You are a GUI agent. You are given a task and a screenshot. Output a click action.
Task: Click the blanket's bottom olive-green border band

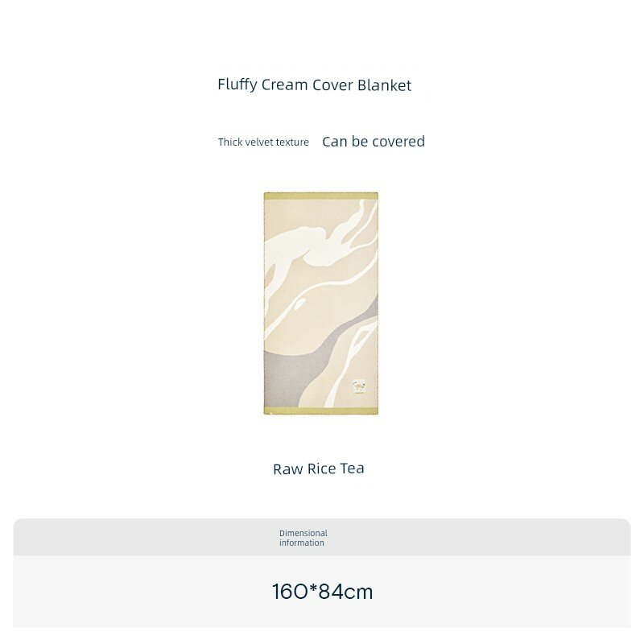coord(320,411)
